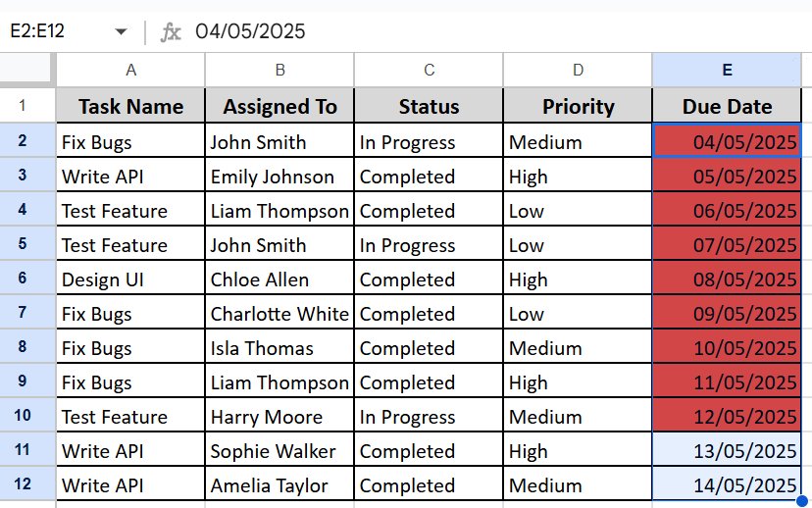Select column C header
The image size is (812, 508).
(x=429, y=70)
